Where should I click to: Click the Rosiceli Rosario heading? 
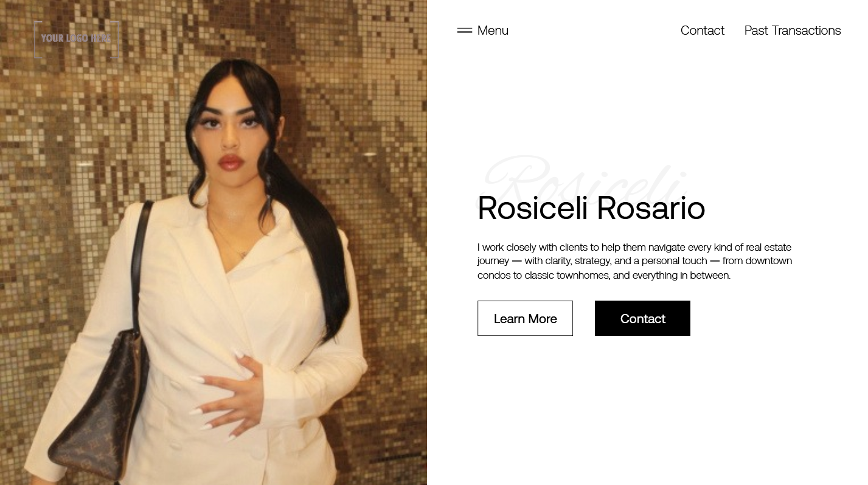click(591, 208)
